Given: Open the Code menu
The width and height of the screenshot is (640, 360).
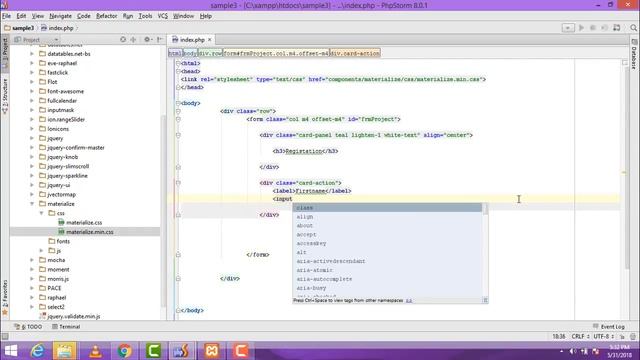Looking at the screenshot, I should click(x=84, y=16).
